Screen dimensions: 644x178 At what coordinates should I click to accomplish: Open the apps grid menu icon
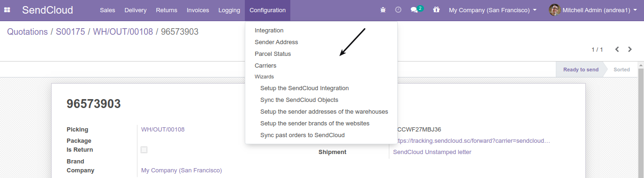coord(7,10)
